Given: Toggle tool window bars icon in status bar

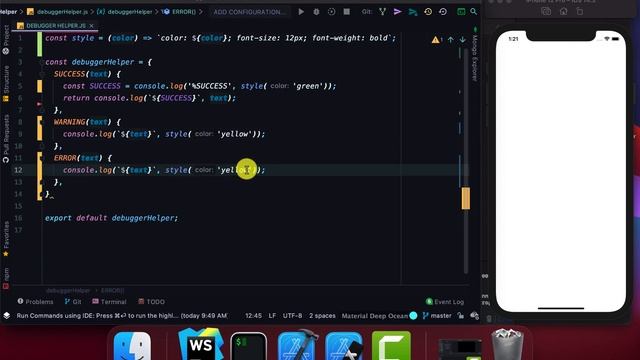Looking at the screenshot, I should coord(7,316).
